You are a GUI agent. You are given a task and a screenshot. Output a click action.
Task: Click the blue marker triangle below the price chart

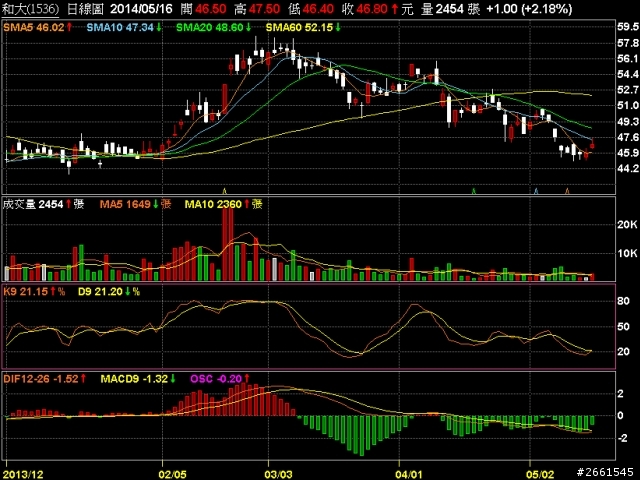536,191
